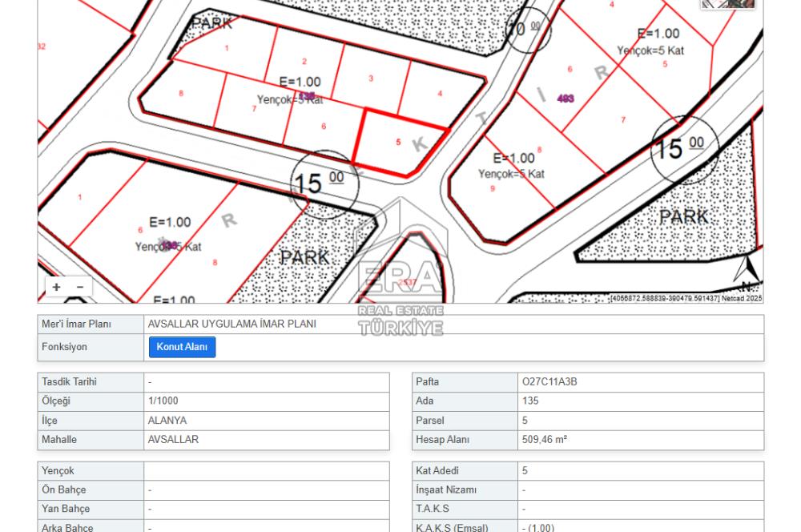The image size is (801, 532).
Task: Click the Ölçeği value 1/1000
Action: (x=163, y=401)
